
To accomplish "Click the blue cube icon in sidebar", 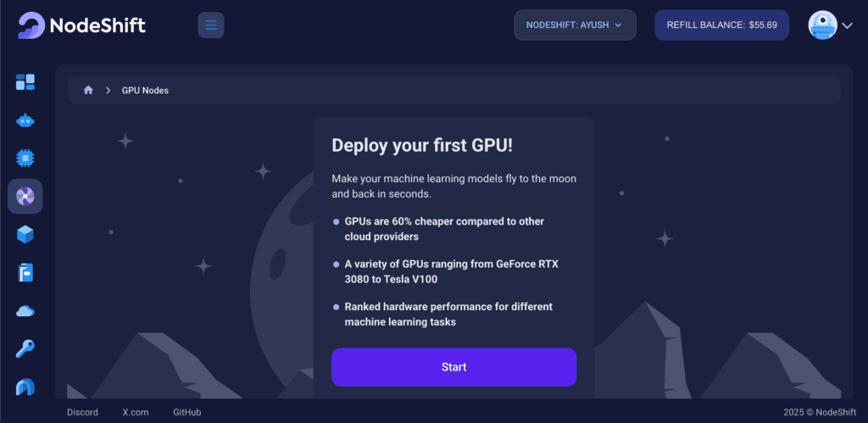I will click(x=25, y=235).
